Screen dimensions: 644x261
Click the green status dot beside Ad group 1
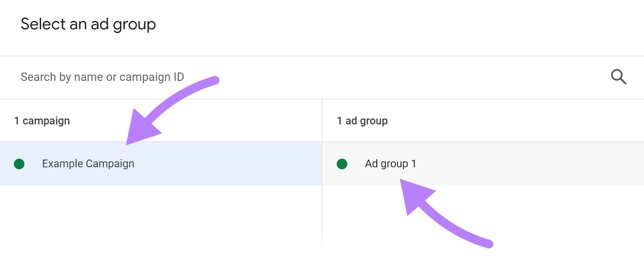click(x=342, y=164)
